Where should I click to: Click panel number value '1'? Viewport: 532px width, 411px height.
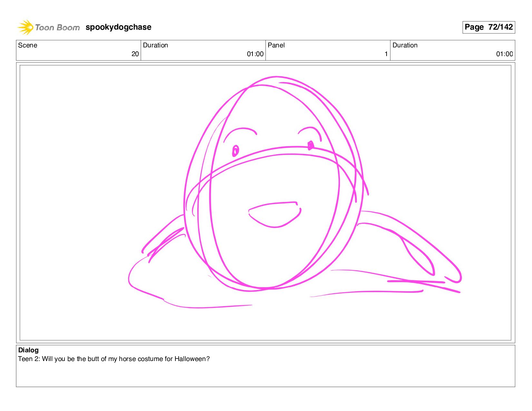386,54
